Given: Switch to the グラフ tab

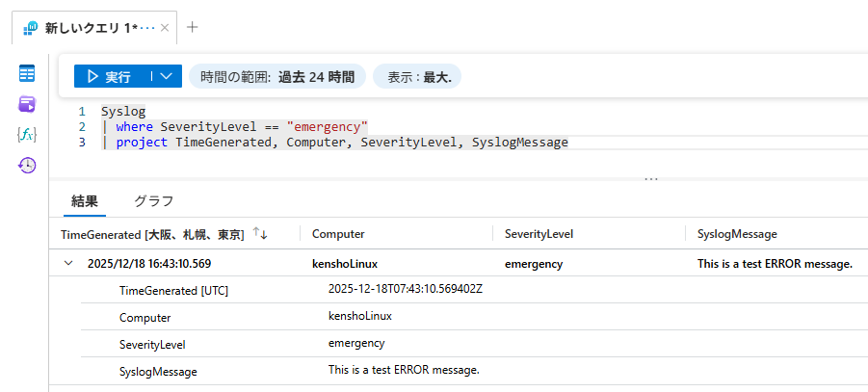Looking at the screenshot, I should [154, 201].
